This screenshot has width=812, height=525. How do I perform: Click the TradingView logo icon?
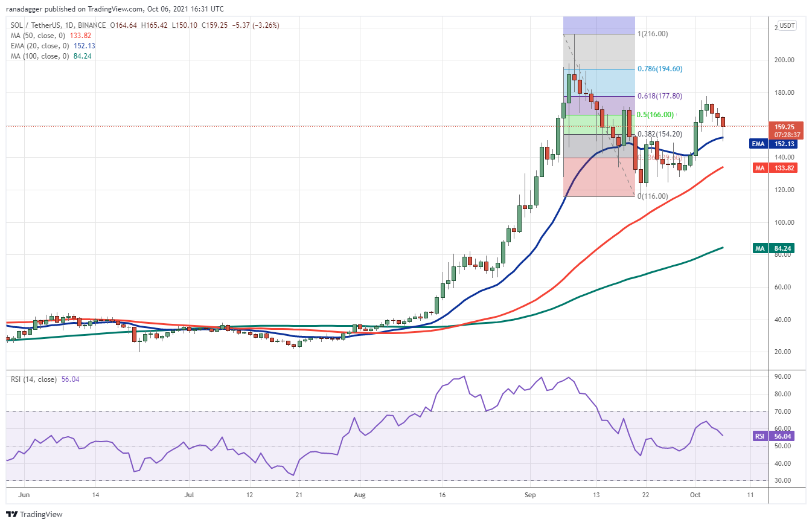pos(11,514)
